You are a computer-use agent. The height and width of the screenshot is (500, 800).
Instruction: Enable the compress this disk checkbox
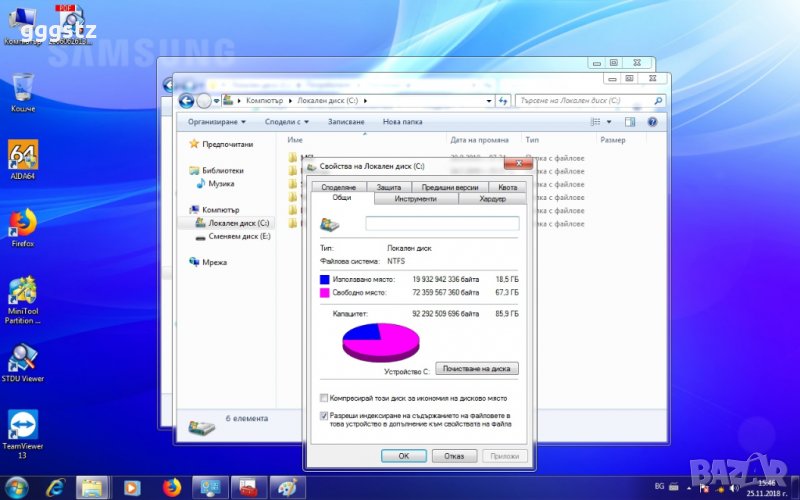point(323,398)
